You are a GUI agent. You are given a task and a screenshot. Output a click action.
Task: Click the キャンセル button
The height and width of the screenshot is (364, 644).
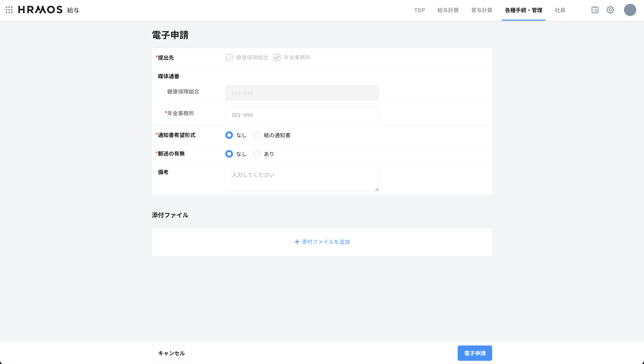[x=171, y=353]
